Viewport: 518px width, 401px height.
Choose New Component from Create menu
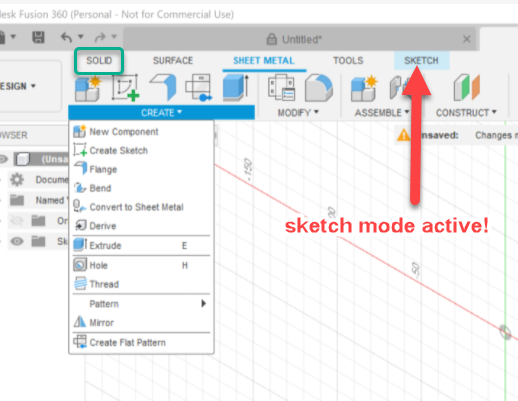(x=142, y=132)
